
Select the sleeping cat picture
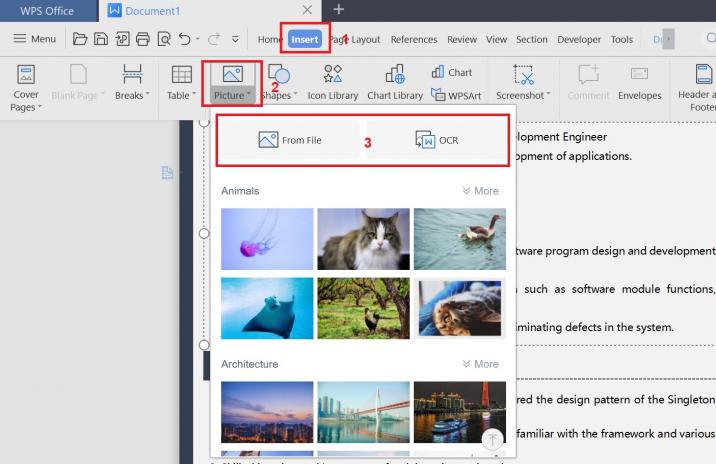(x=460, y=308)
